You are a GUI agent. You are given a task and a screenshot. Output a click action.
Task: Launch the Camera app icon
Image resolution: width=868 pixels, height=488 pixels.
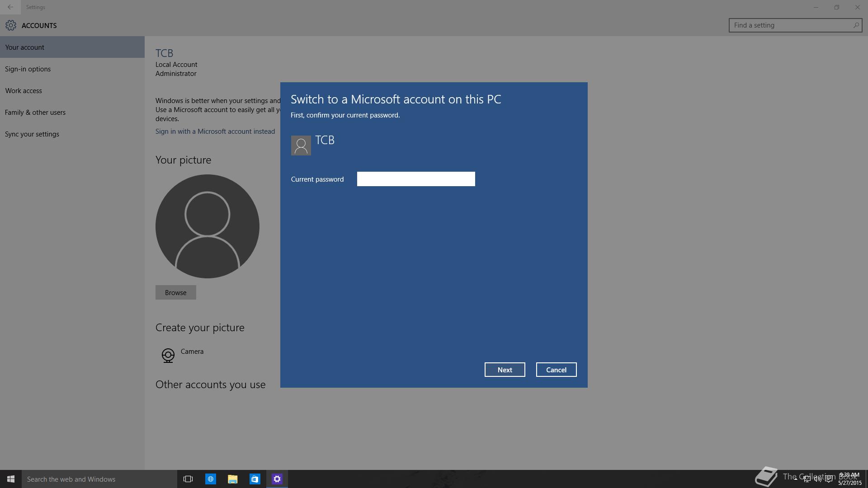pos(168,355)
